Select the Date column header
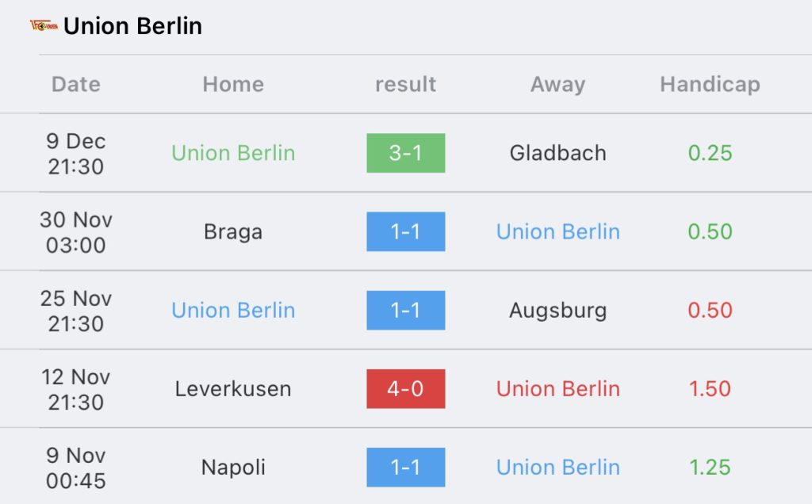 click(76, 84)
